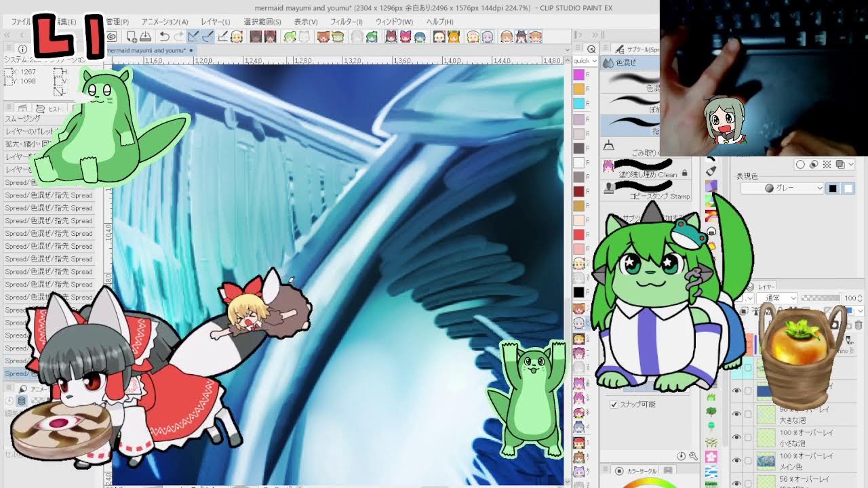The image size is (868, 488).
Task: Pick the orange swatch in quick palette
Action: tap(579, 89)
